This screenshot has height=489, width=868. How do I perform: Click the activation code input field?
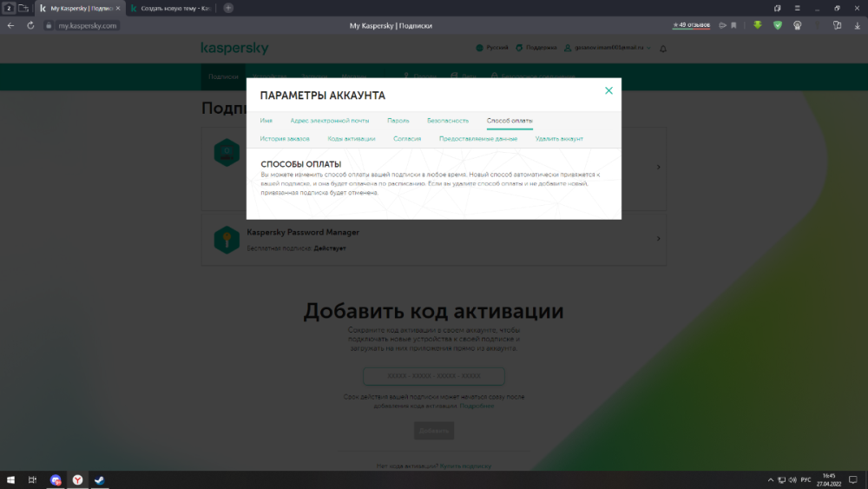(434, 376)
